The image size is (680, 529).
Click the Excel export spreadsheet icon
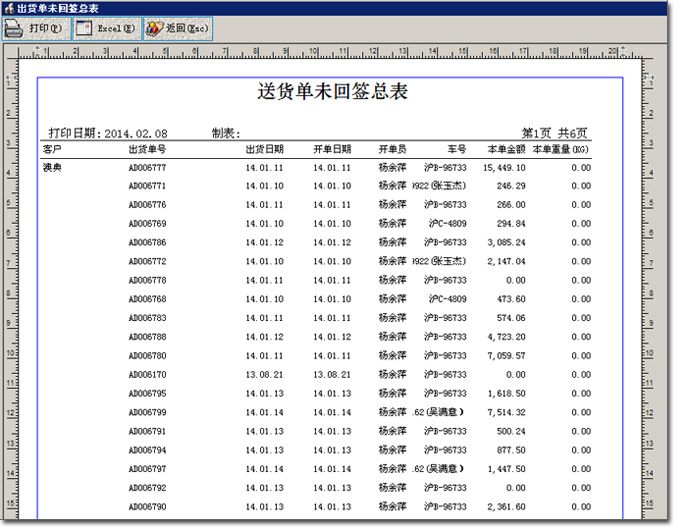click(84, 29)
